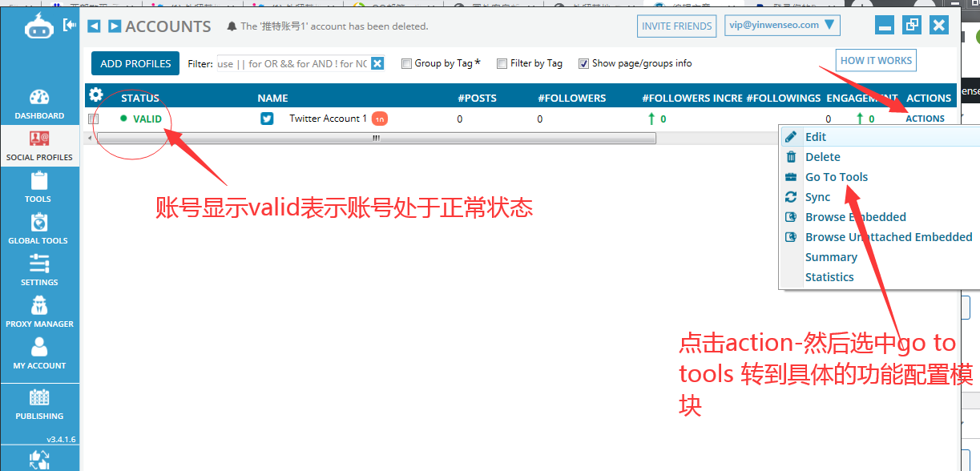The height and width of the screenshot is (471, 980).
Task: Click the table settings gear icon
Action: tap(95, 95)
